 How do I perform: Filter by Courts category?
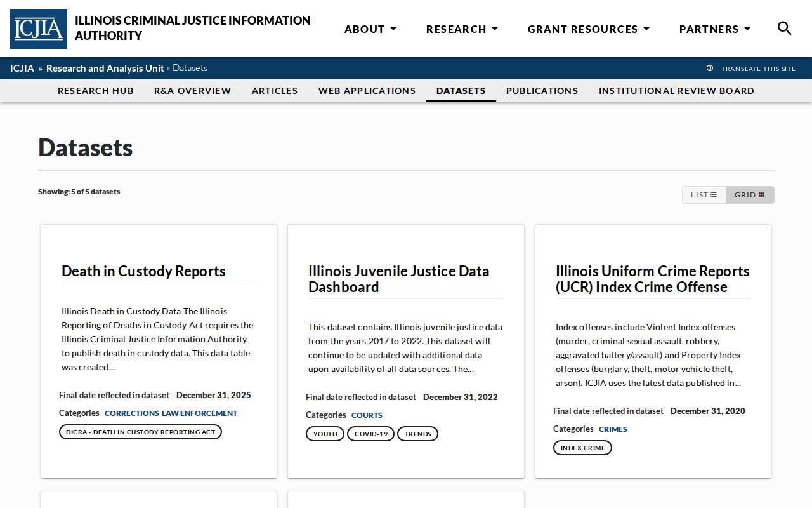click(x=367, y=415)
